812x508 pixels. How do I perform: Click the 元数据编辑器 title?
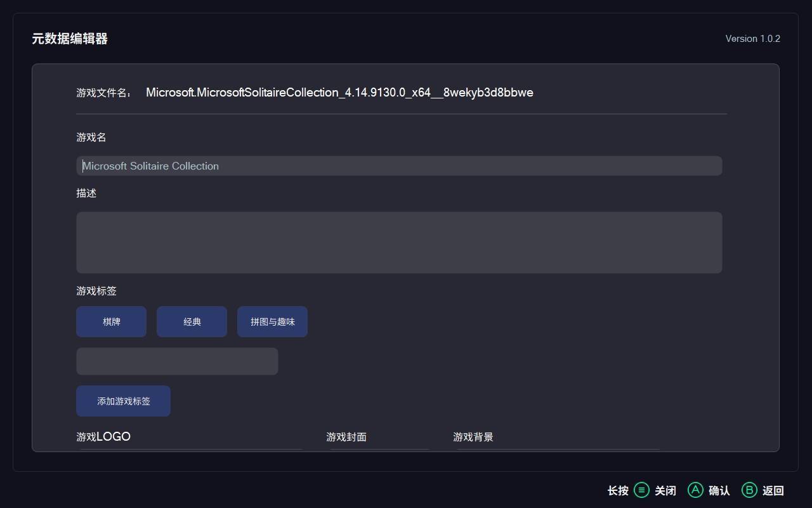[x=70, y=39]
